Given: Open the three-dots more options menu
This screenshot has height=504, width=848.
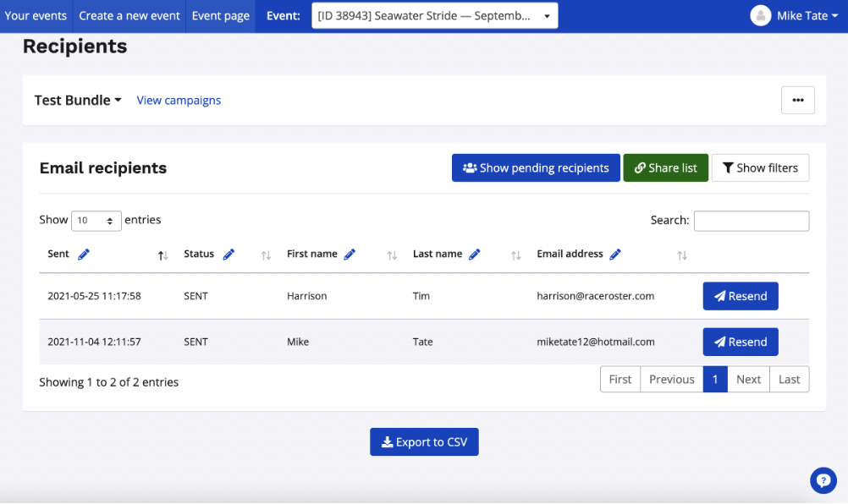Looking at the screenshot, I should [x=797, y=100].
